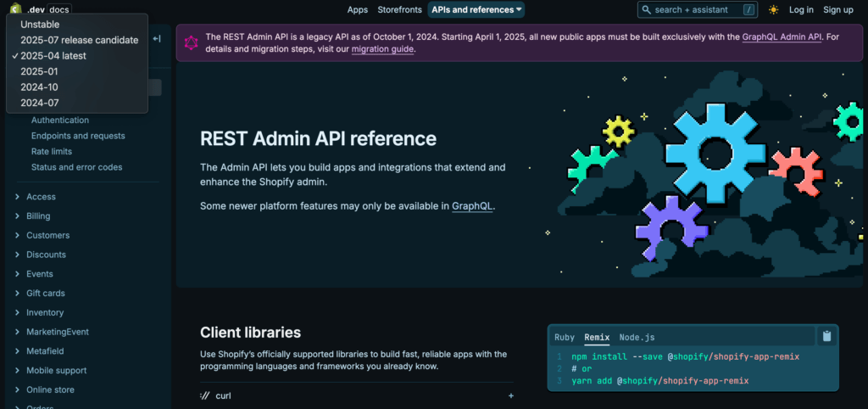The width and height of the screenshot is (868, 409).
Task: Expand the Inventory section
Action: [45, 312]
